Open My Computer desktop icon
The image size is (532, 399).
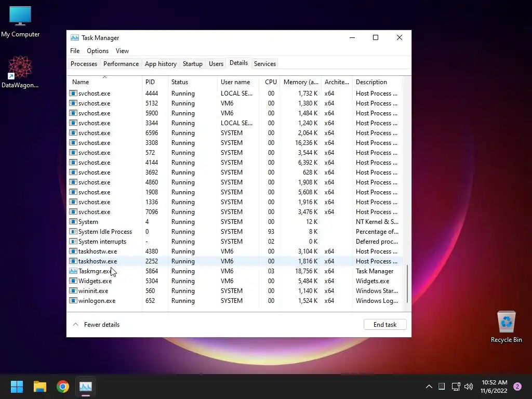point(20,21)
